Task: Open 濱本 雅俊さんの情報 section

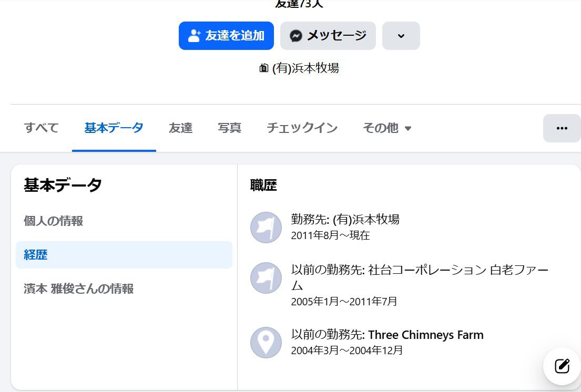Action: tap(78, 288)
